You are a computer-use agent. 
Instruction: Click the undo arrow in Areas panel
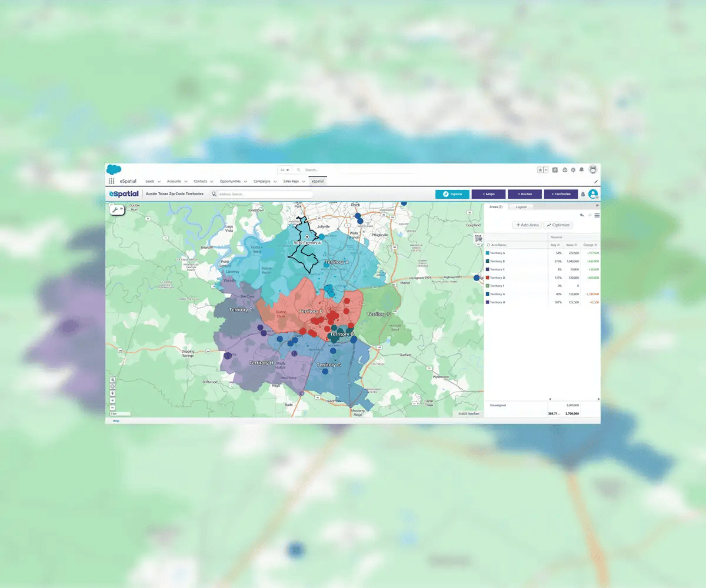click(582, 215)
